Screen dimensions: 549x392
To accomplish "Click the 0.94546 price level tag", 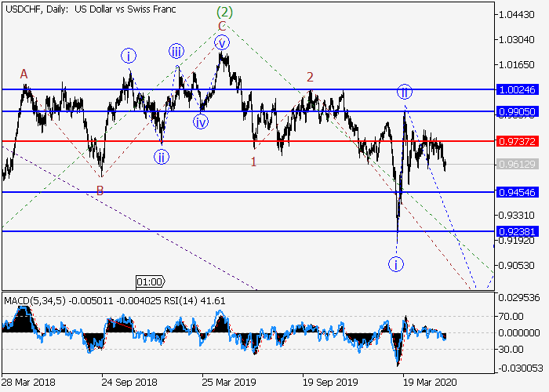I will [x=517, y=192].
